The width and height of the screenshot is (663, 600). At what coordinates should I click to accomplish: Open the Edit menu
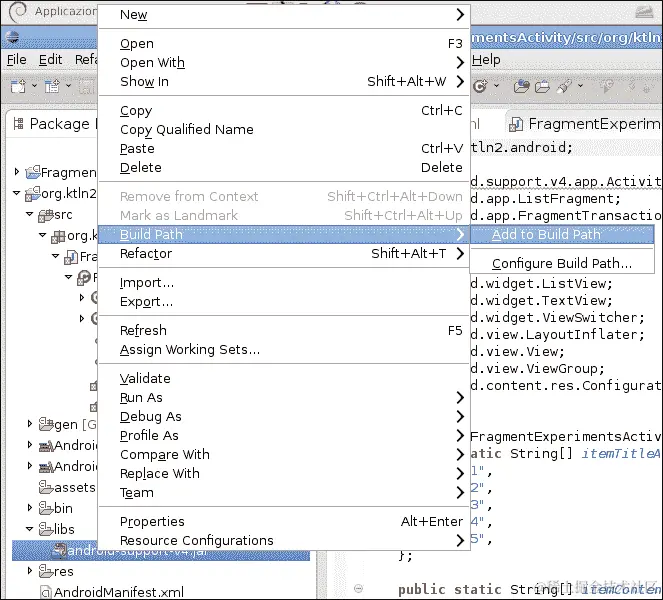[x=50, y=60]
